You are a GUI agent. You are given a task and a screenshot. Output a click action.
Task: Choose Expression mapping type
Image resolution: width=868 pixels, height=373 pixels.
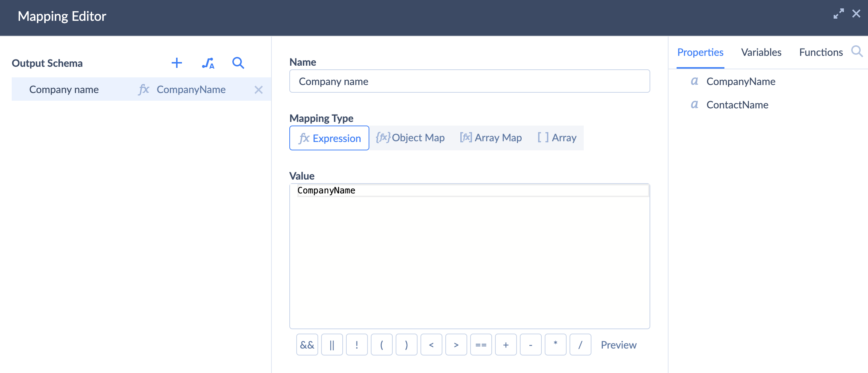(329, 138)
